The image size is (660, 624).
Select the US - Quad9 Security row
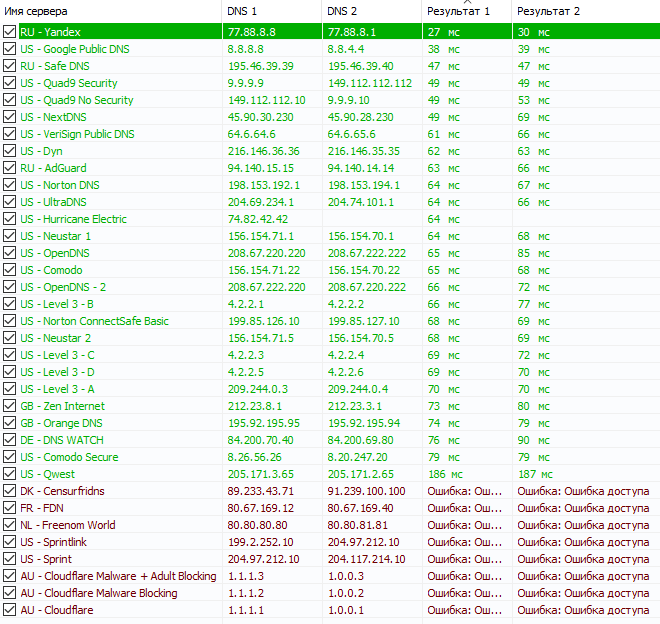pyautogui.click(x=68, y=83)
